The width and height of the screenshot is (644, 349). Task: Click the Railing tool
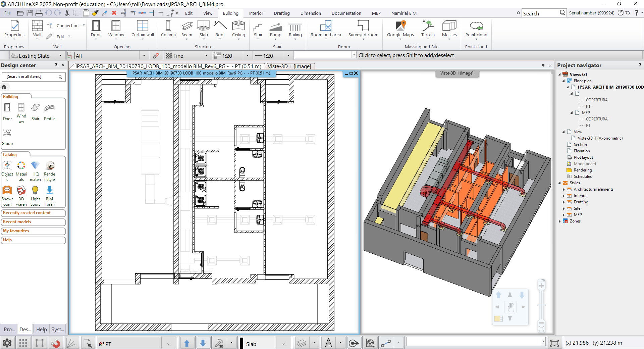295,29
